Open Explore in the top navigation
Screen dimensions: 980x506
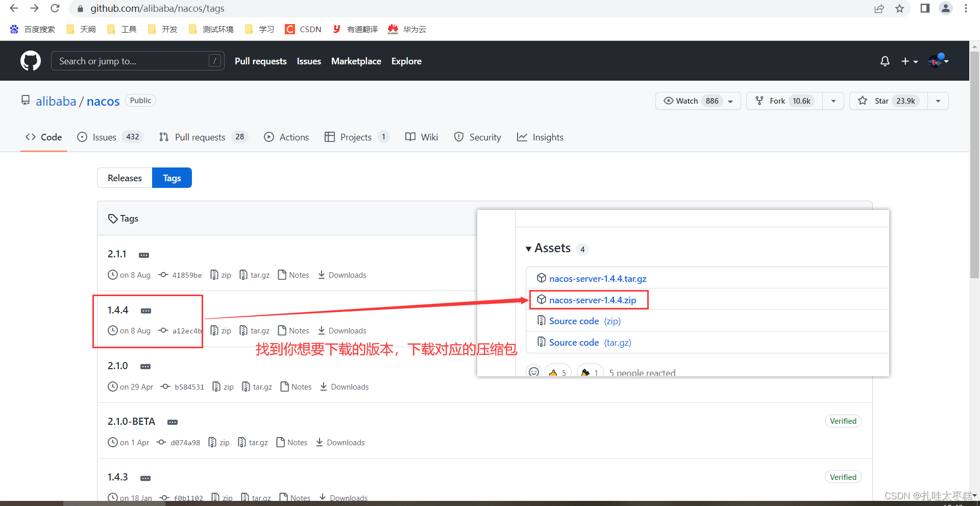406,61
